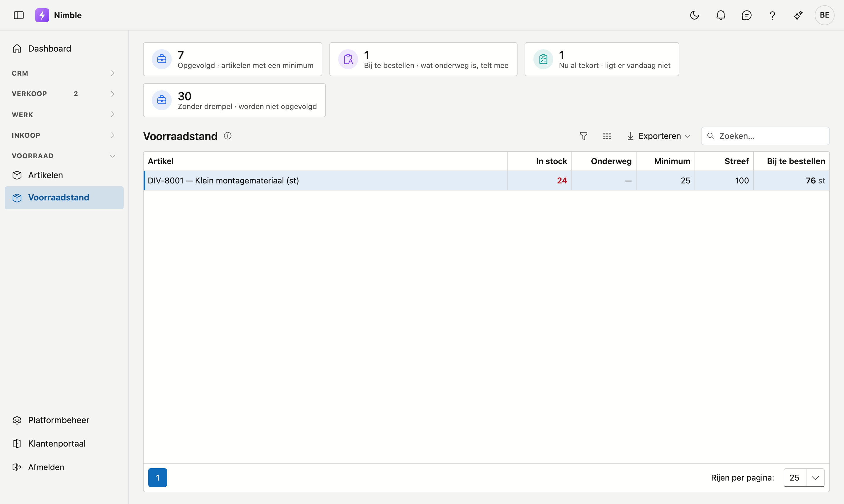Click the Nimble lightning logo
The height and width of the screenshot is (504, 844).
[42, 15]
